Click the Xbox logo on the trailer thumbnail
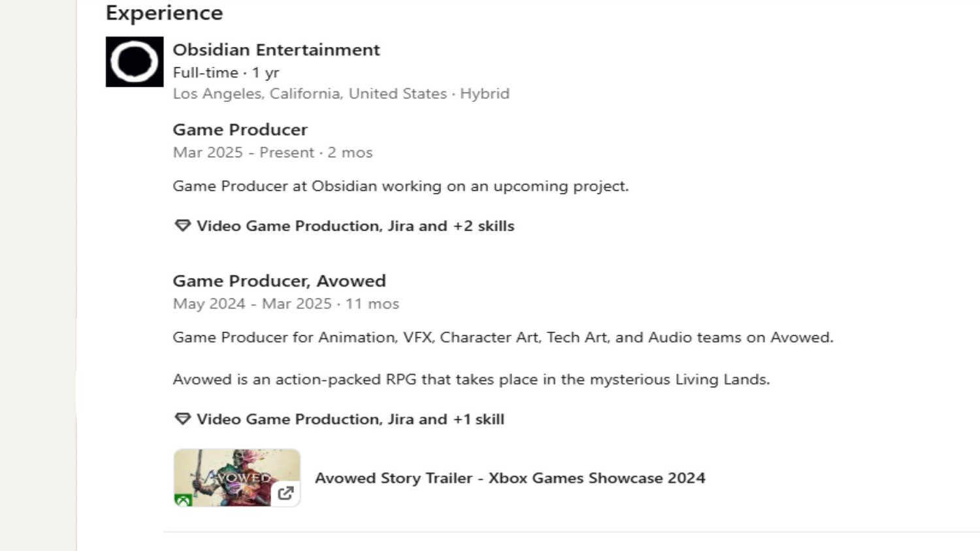 tap(183, 501)
